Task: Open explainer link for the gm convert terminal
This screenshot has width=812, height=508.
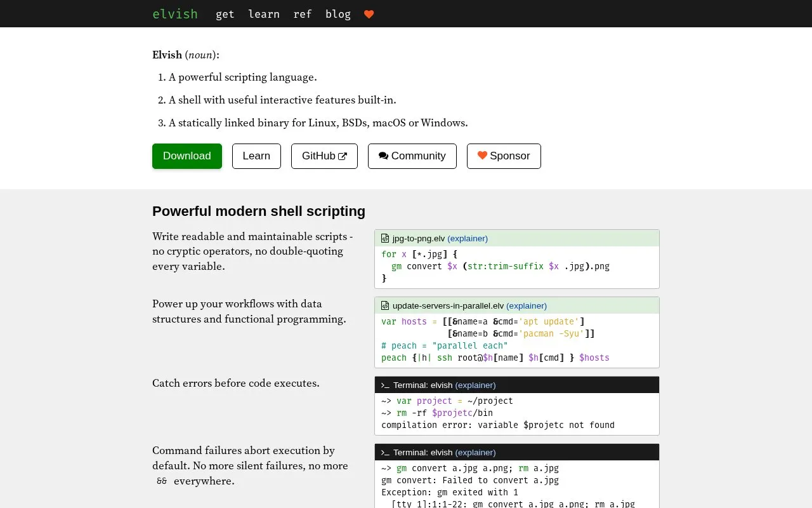Action: [476, 453]
